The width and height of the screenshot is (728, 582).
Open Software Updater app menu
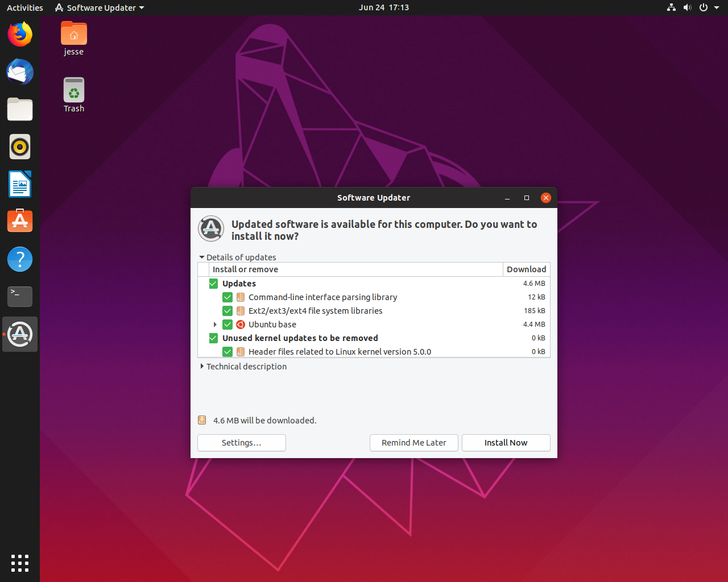tap(100, 8)
